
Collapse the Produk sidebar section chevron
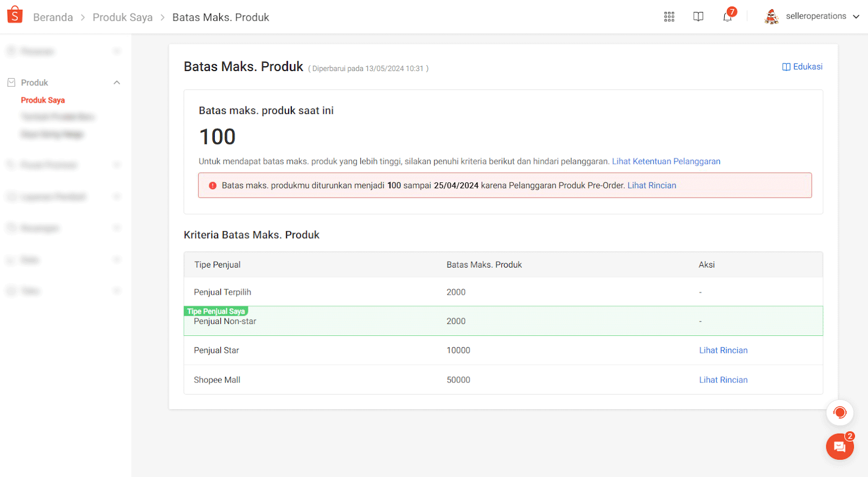117,82
